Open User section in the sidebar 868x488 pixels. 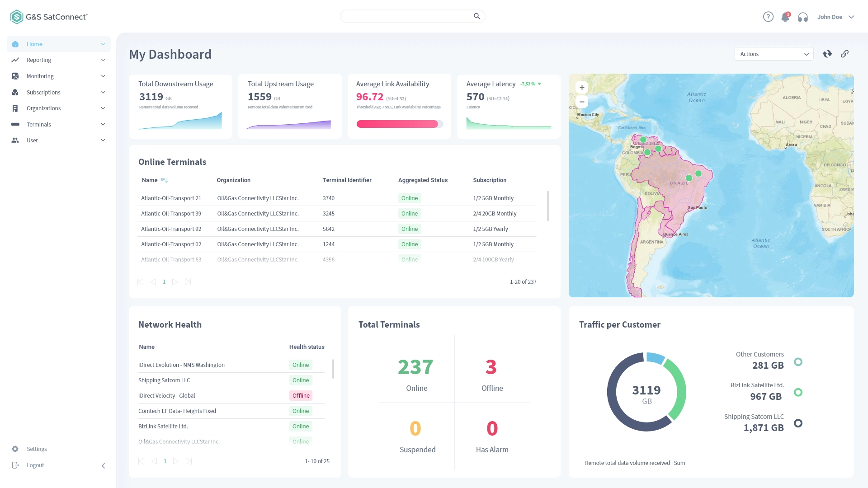pos(59,140)
